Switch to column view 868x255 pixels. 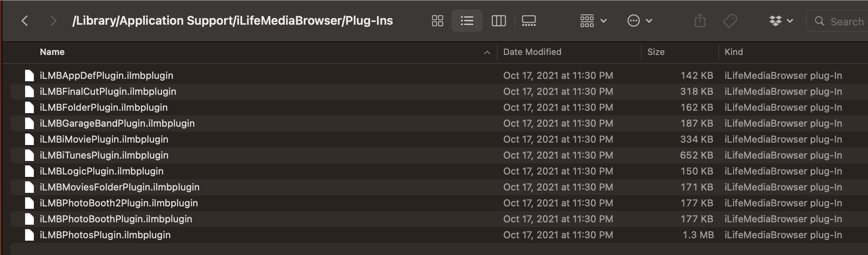[x=499, y=21]
